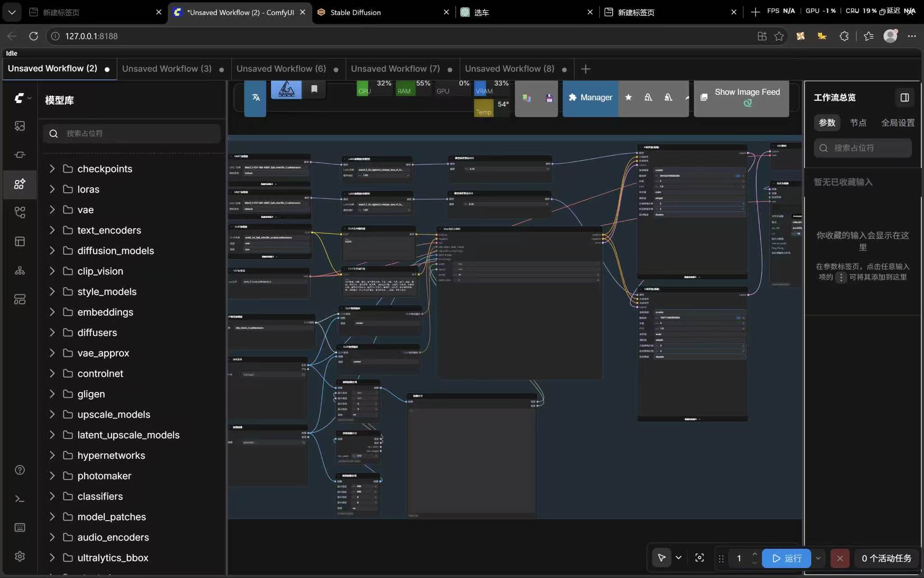Switch to Unsaved Workflow (6) tab
924x578 pixels.
(288, 69)
